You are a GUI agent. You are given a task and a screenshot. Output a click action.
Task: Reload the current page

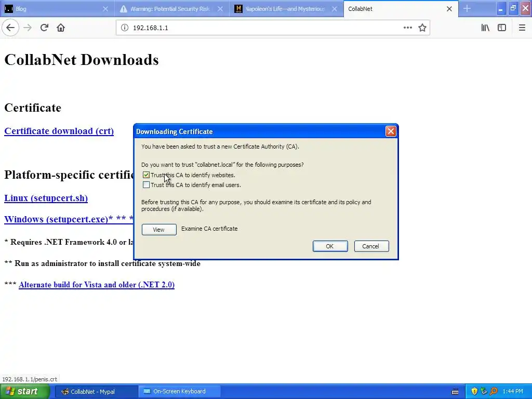[x=44, y=28]
